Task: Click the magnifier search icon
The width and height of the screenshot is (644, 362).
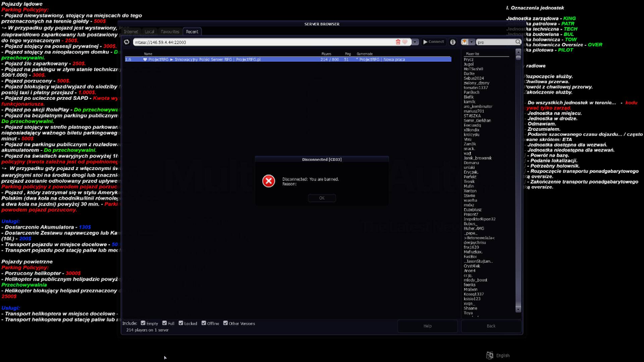Action: [518, 42]
